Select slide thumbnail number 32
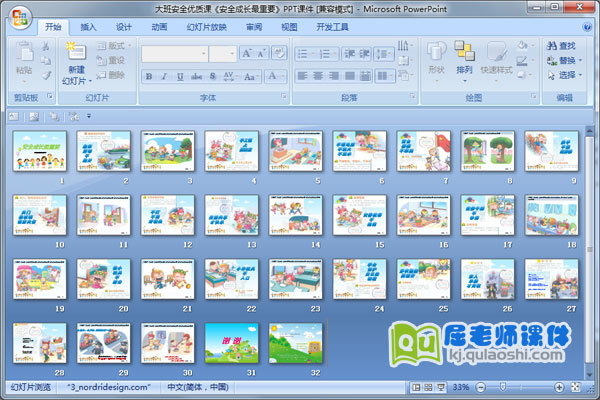Screen dimensions: 600x400 293,341
